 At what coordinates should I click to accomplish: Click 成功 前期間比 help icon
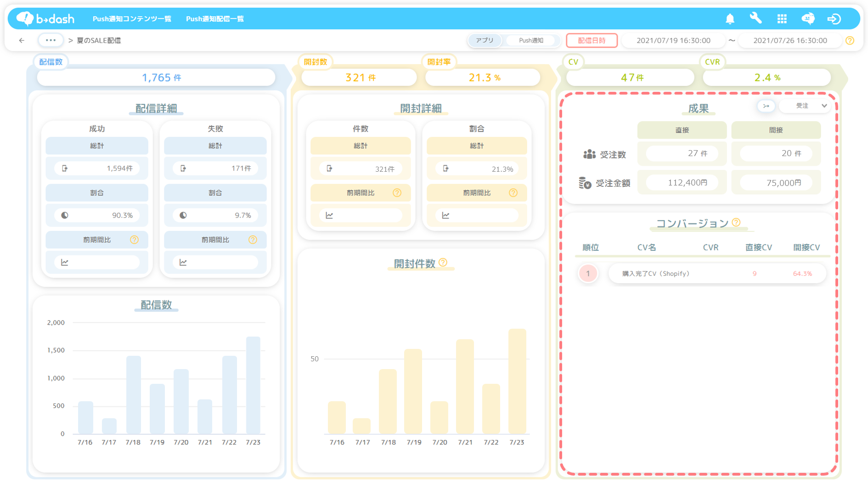(134, 240)
